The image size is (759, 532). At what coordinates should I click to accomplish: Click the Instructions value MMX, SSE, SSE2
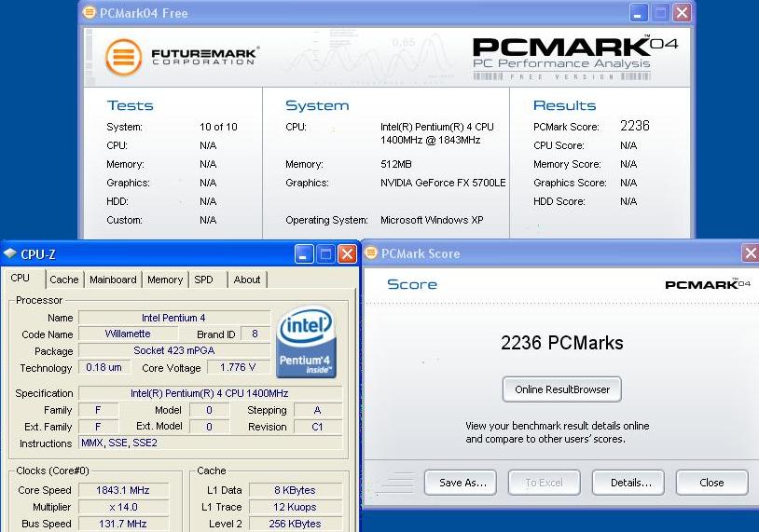tap(210, 443)
